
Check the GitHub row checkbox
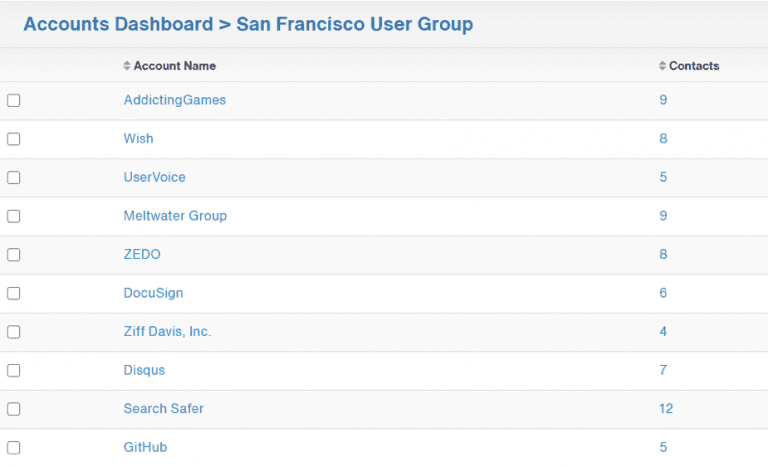(14, 448)
